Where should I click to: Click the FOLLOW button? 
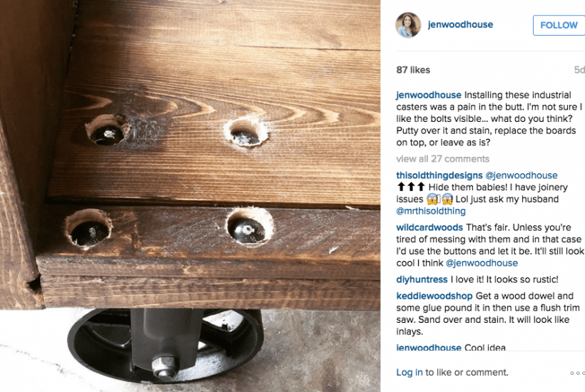(x=559, y=26)
